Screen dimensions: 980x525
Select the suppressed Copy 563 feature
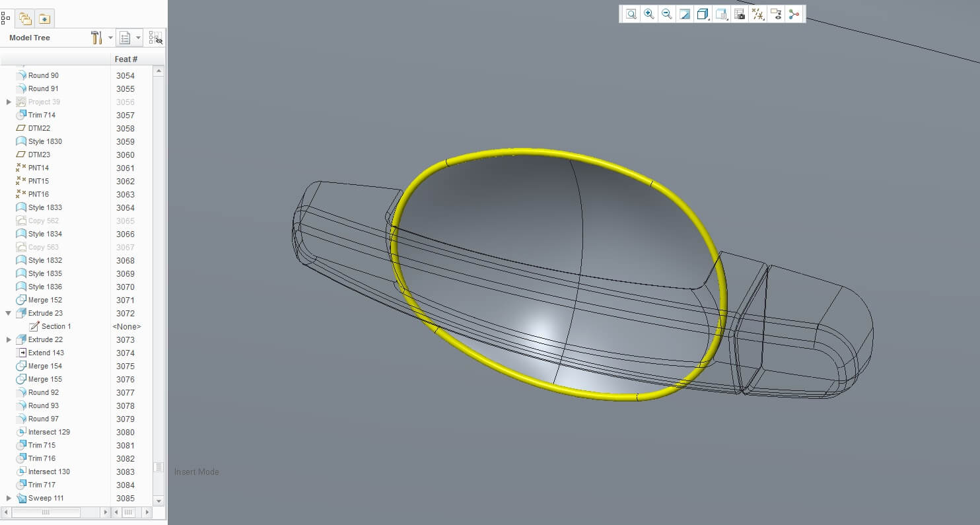pyautogui.click(x=43, y=247)
